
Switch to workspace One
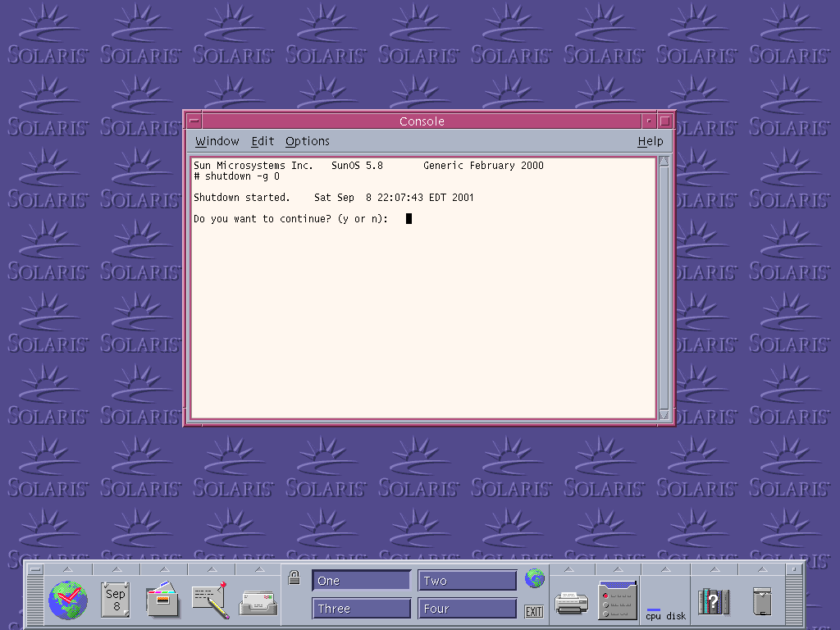tap(361, 581)
